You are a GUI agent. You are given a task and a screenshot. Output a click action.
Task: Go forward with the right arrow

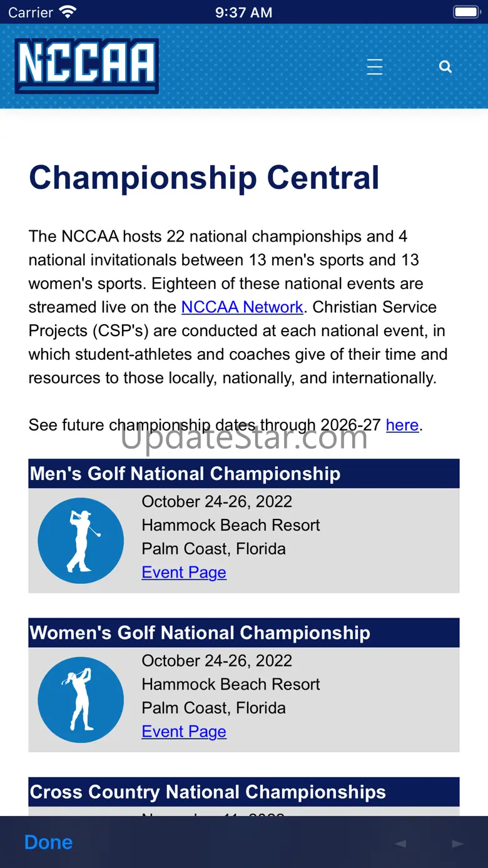click(458, 843)
